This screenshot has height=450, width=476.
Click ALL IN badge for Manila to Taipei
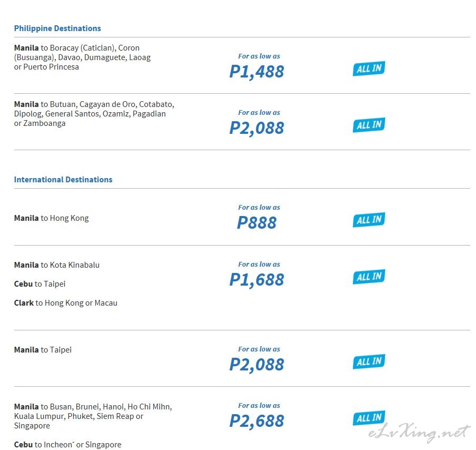pyautogui.click(x=369, y=361)
